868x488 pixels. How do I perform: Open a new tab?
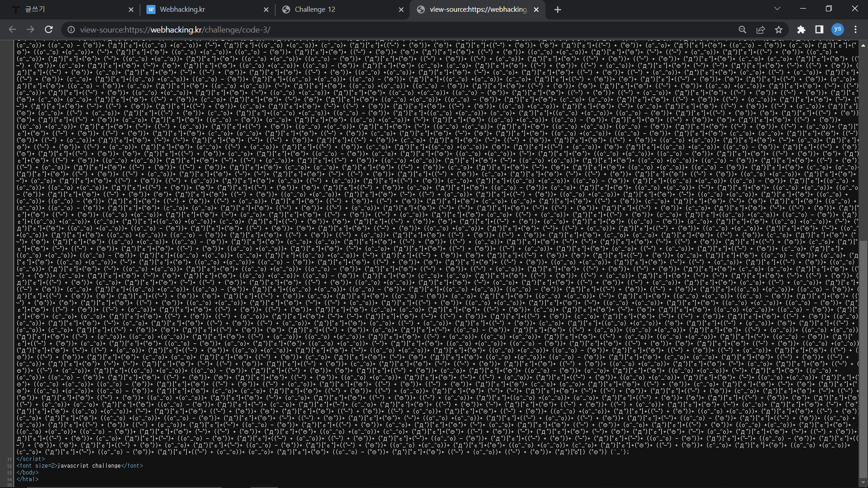click(557, 9)
